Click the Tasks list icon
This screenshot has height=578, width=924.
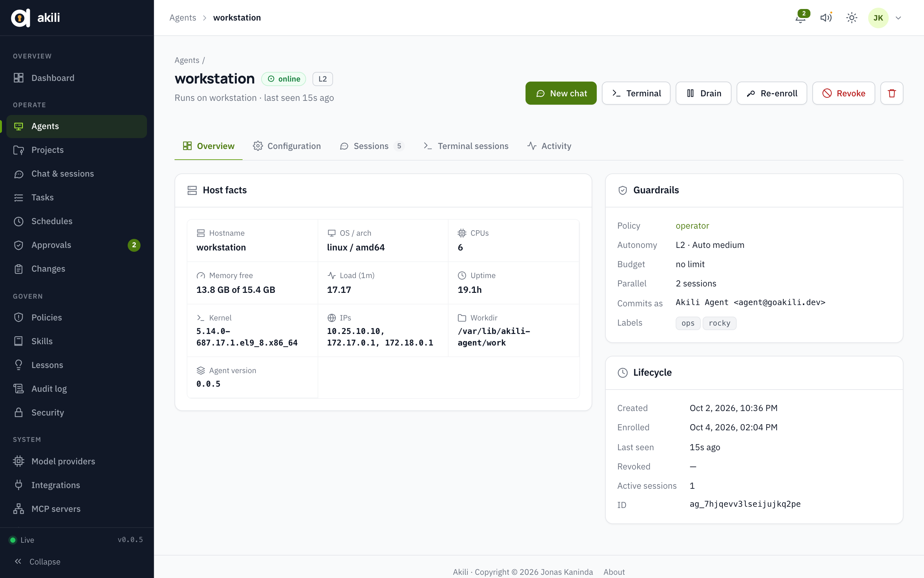tap(18, 197)
